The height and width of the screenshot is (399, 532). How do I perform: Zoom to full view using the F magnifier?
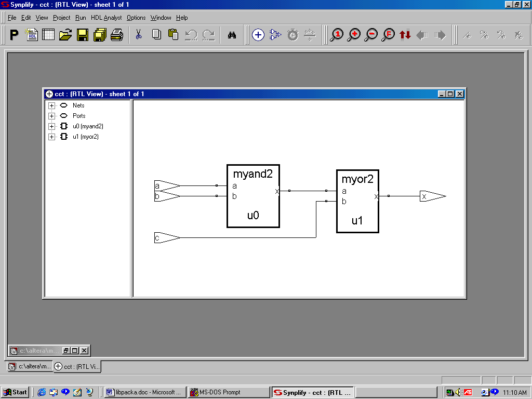point(388,35)
